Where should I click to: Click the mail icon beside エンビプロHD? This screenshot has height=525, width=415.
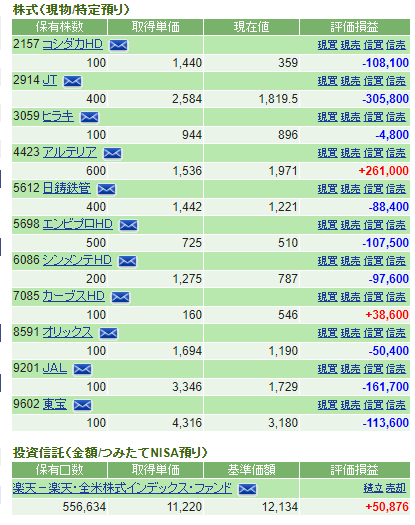click(129, 225)
